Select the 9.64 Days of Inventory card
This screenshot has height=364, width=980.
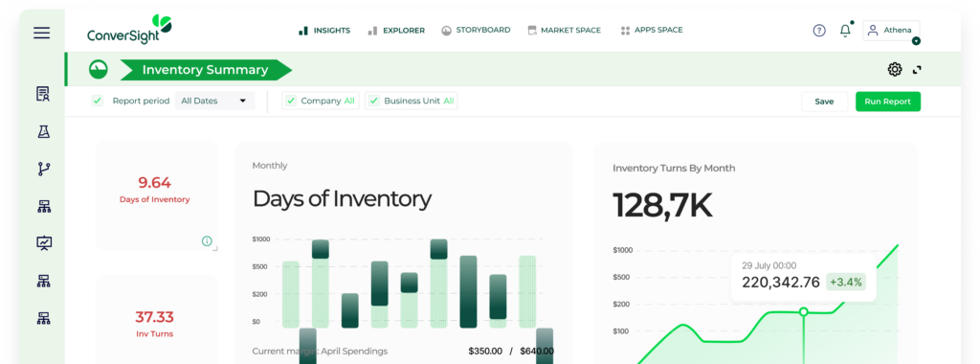tap(156, 195)
